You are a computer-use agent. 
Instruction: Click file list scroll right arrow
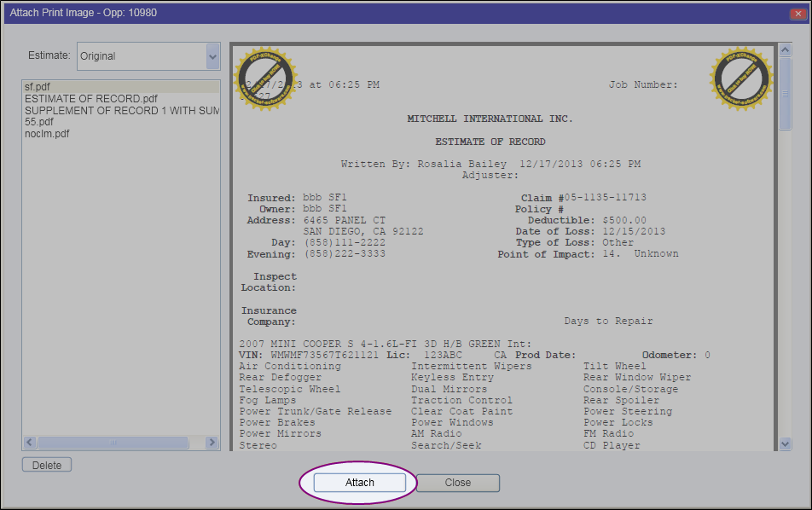tap(212, 442)
